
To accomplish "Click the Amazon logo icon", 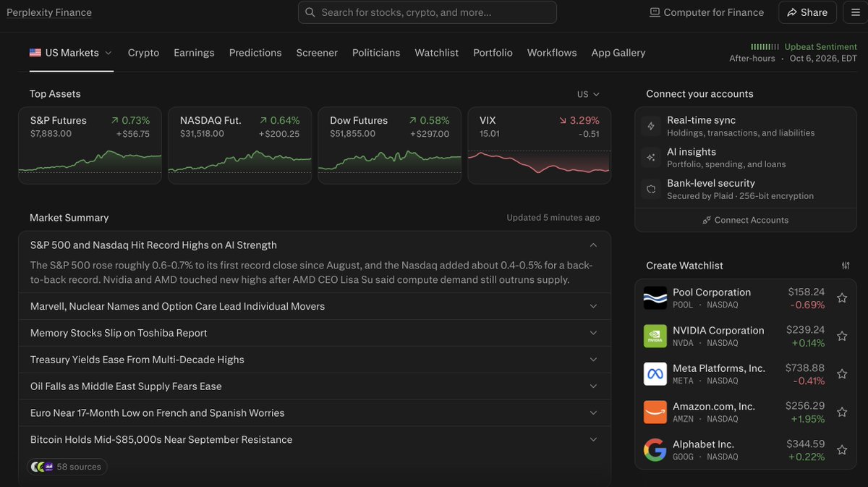I will [655, 412].
